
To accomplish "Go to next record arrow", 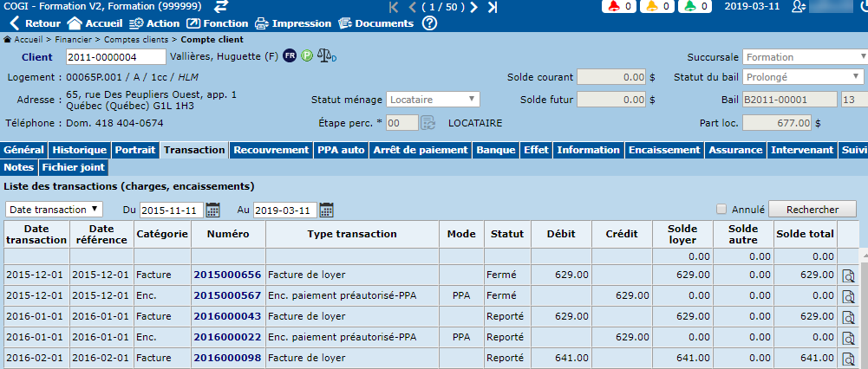I will 473,8.
